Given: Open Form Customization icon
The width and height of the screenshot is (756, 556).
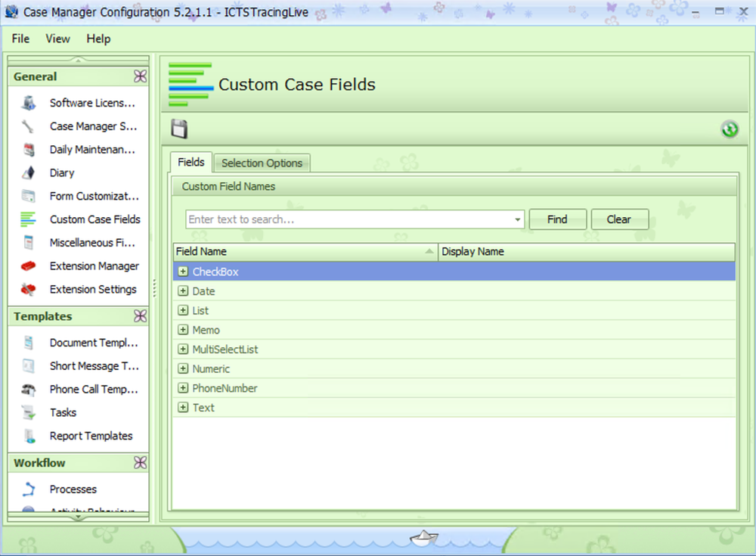Looking at the screenshot, I should tap(29, 196).
